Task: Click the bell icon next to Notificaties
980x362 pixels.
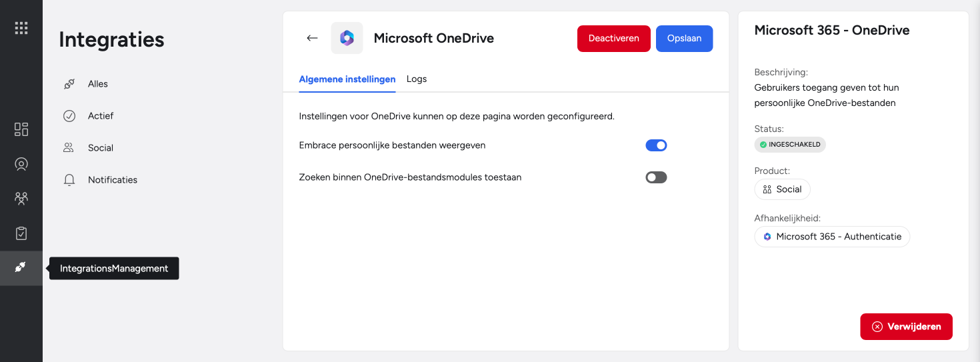Action: [x=69, y=180]
